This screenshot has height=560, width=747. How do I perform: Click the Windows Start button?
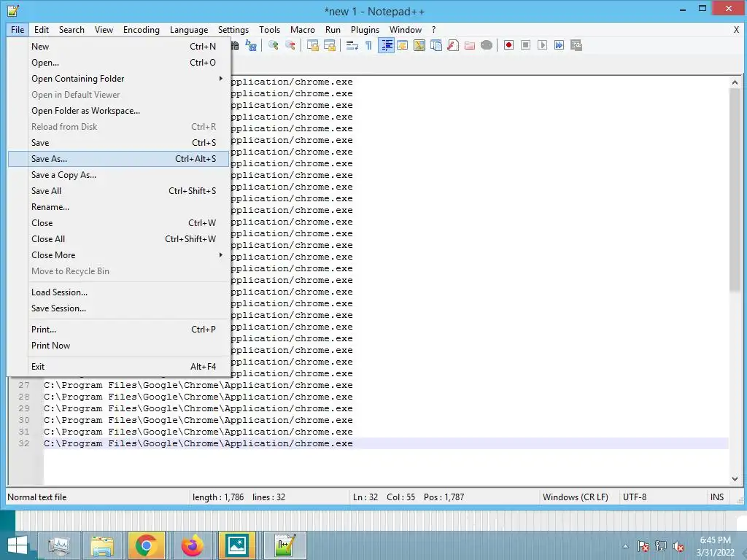pyautogui.click(x=18, y=545)
